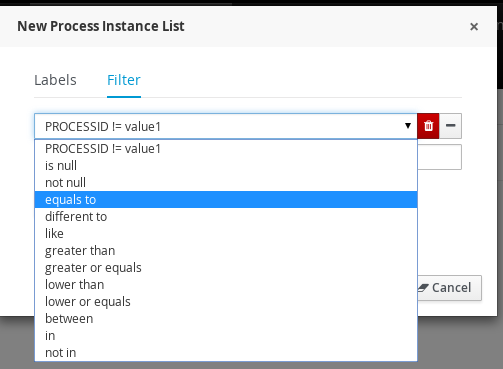Image resolution: width=503 pixels, height=369 pixels.
Task: Delete the filter with the red trash icon
Action: pyautogui.click(x=428, y=126)
